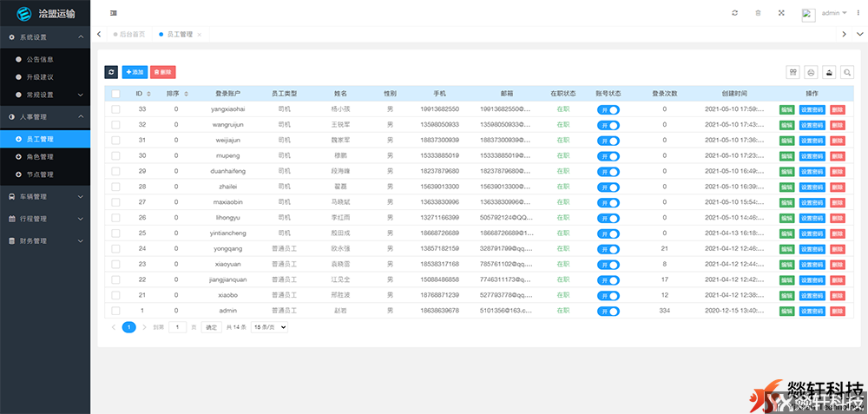The image size is (868, 414).
Task: Click 设置密码 for wangruijun row
Action: click(812, 125)
